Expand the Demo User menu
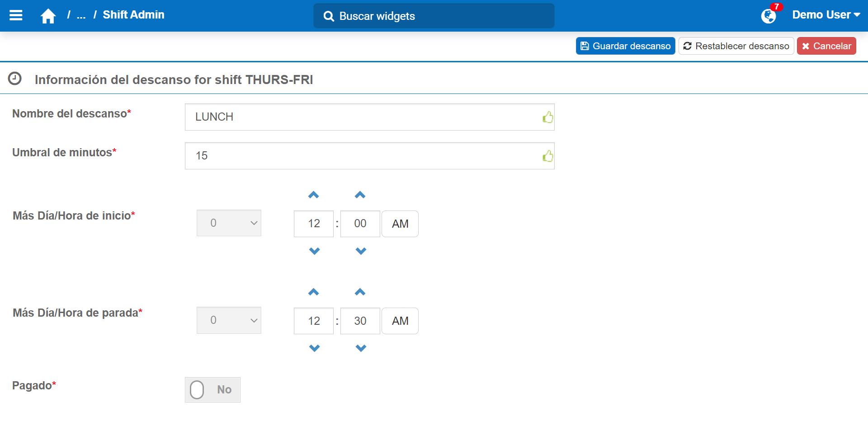868x421 pixels. (826, 15)
